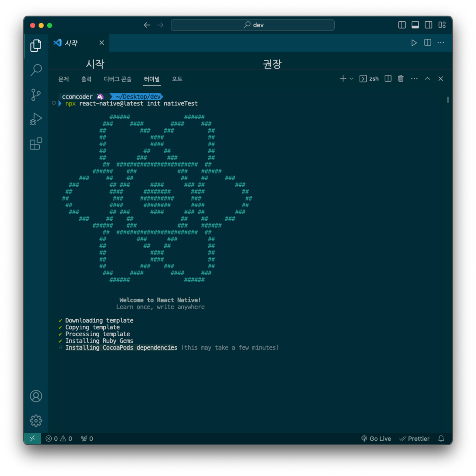Maximize the panel with the chevron
The width and height of the screenshot is (476, 476).
427,78
